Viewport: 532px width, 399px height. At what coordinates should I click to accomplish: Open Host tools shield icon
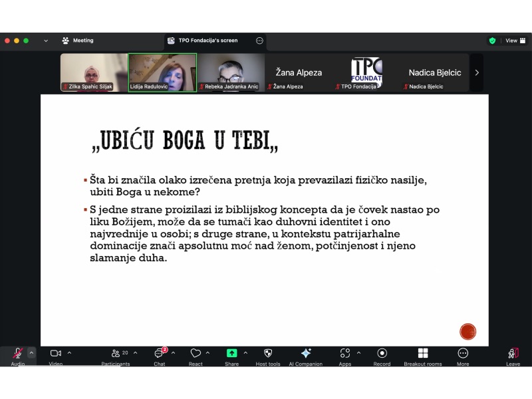coord(268,354)
